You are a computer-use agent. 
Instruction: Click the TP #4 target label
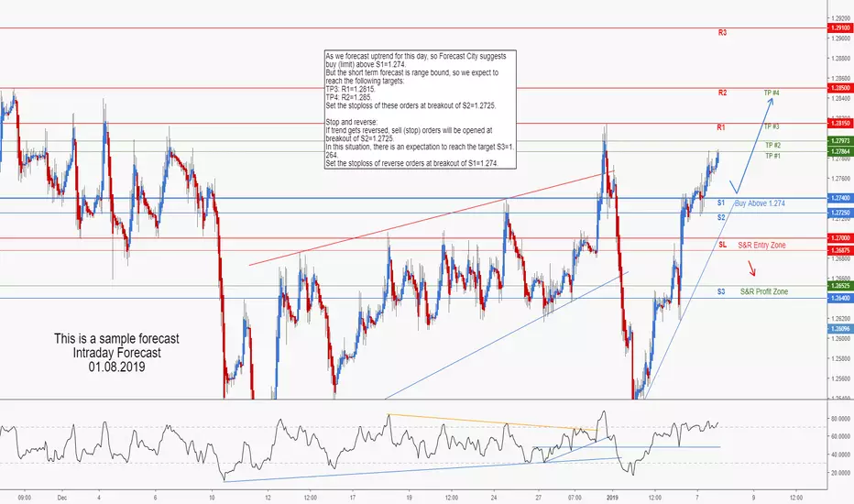[x=772, y=93]
